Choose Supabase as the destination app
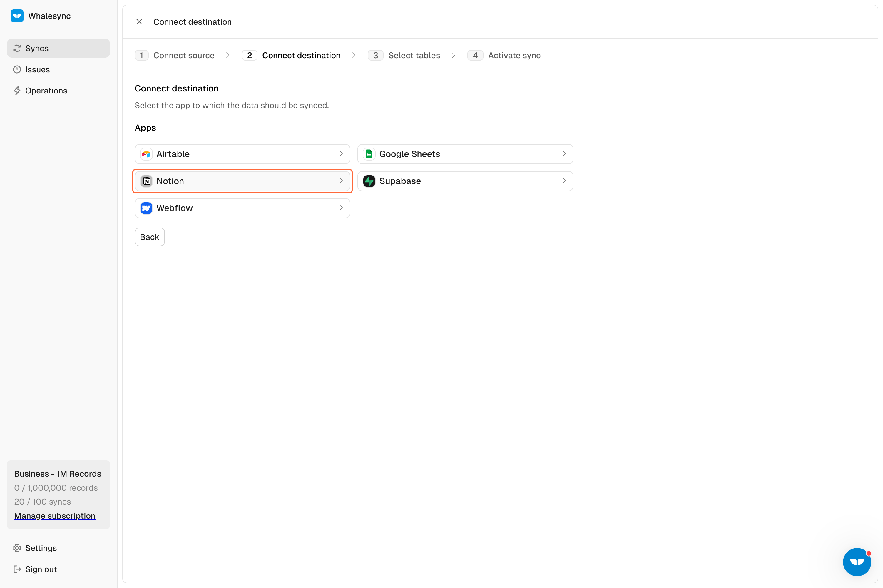 pos(465,181)
